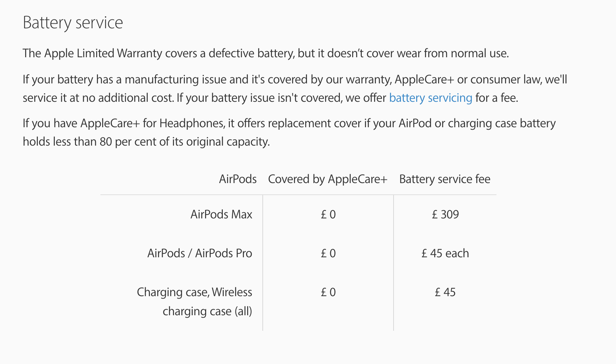Click the £ 309 battery fee value

445,215
